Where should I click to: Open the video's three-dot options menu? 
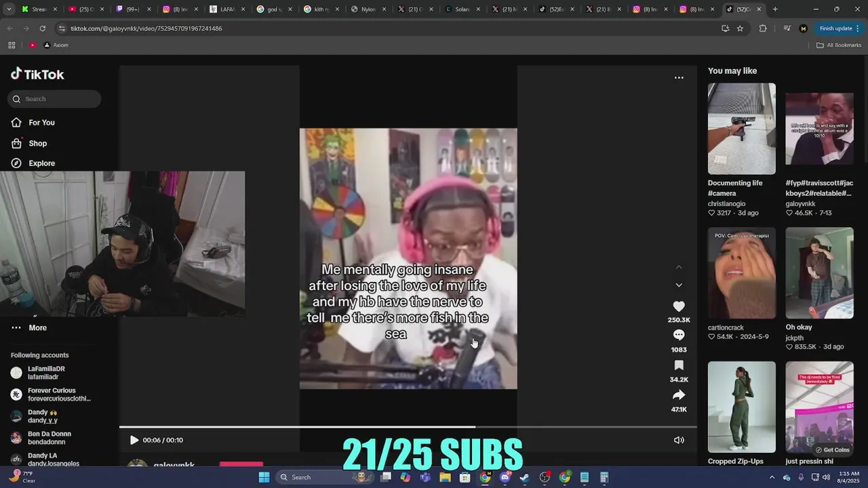(x=679, y=78)
